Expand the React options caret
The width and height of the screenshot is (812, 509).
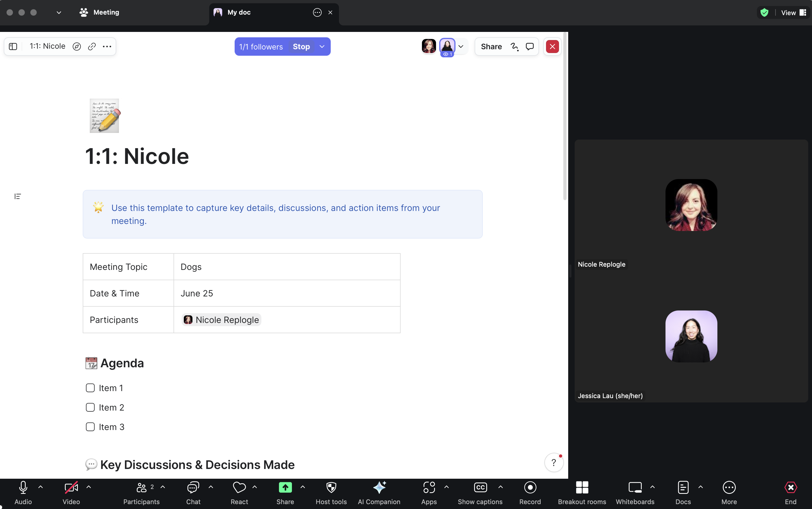coord(255,487)
